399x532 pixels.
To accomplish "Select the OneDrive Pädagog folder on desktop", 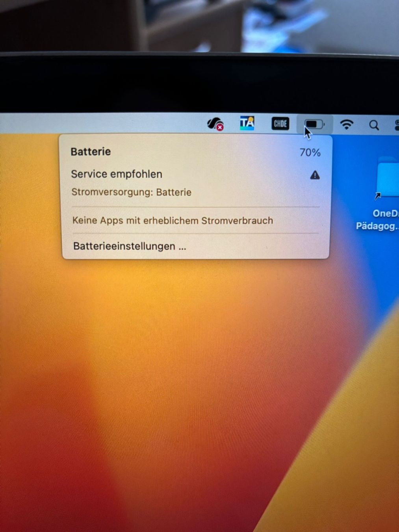I will pos(383,193).
